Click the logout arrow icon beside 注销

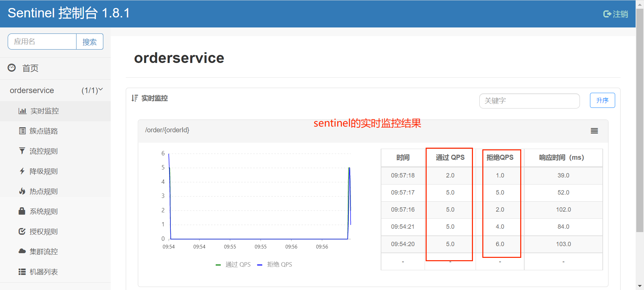click(607, 14)
